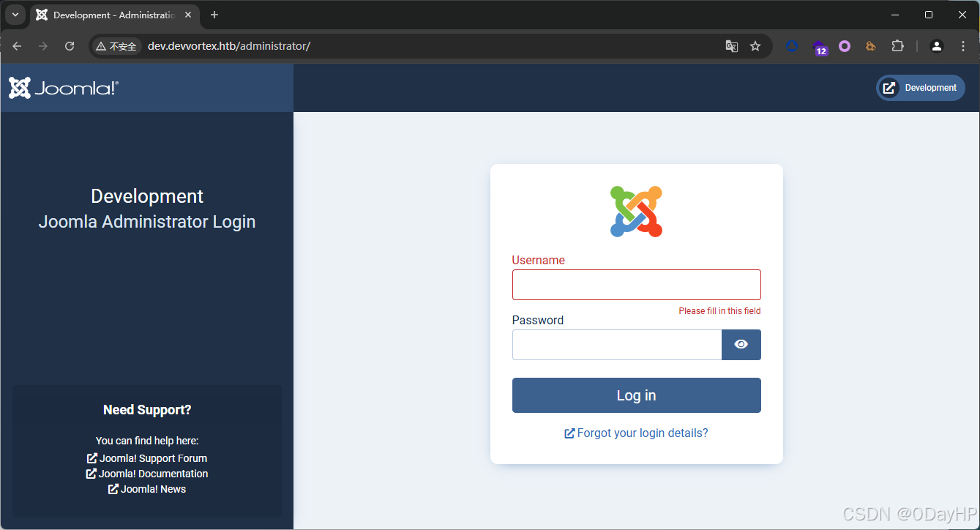
Task: Click the Joomla logo above the login form
Action: (x=635, y=211)
